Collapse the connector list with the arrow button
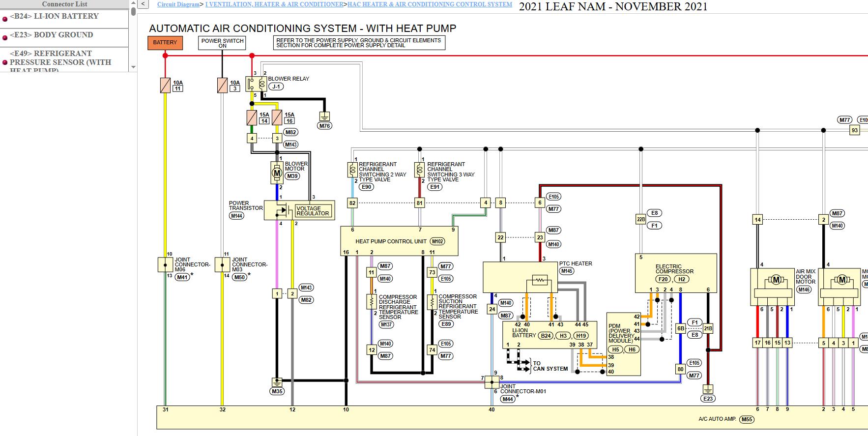 tap(143, 4)
